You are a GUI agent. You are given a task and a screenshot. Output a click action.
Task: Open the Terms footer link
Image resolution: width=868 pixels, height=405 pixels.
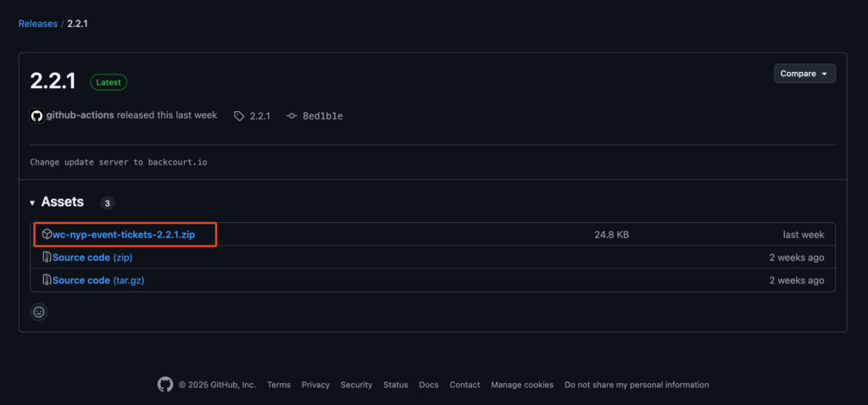pos(279,385)
